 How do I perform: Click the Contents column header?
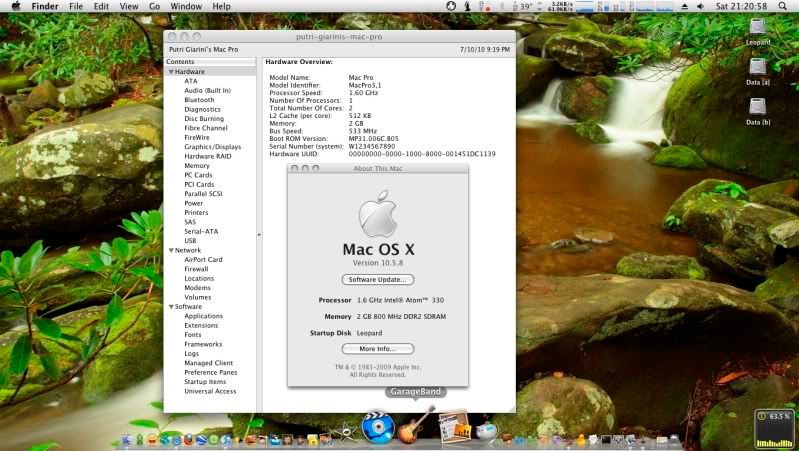point(210,62)
